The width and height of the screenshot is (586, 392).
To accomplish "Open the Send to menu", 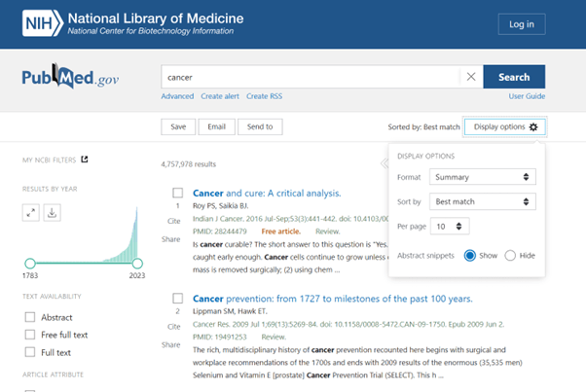I will pyautogui.click(x=260, y=126).
